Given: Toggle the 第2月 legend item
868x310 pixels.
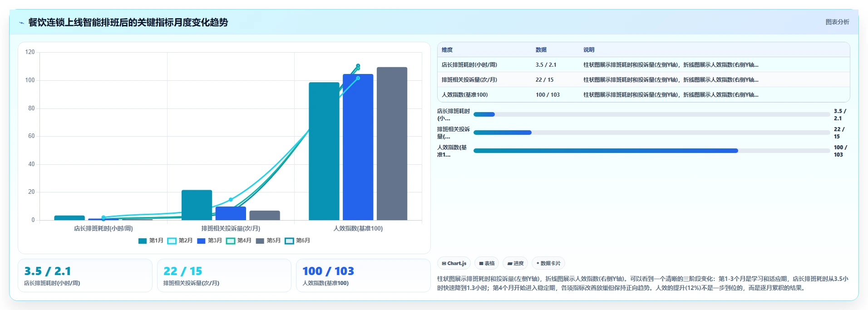Looking at the screenshot, I should pos(180,241).
